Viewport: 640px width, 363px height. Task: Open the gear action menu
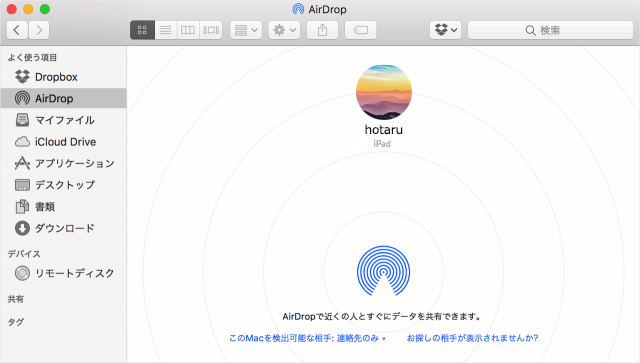[x=284, y=30]
